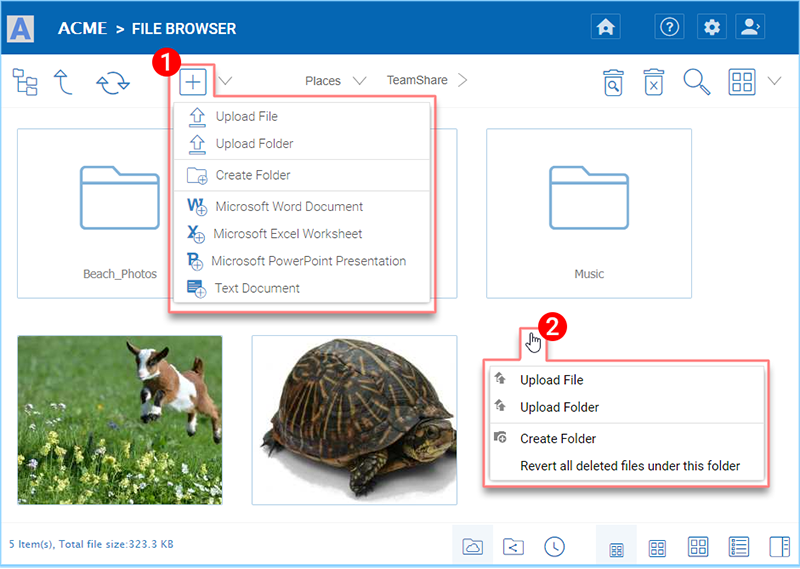Click the plus new item button
800x569 pixels.
(x=193, y=81)
